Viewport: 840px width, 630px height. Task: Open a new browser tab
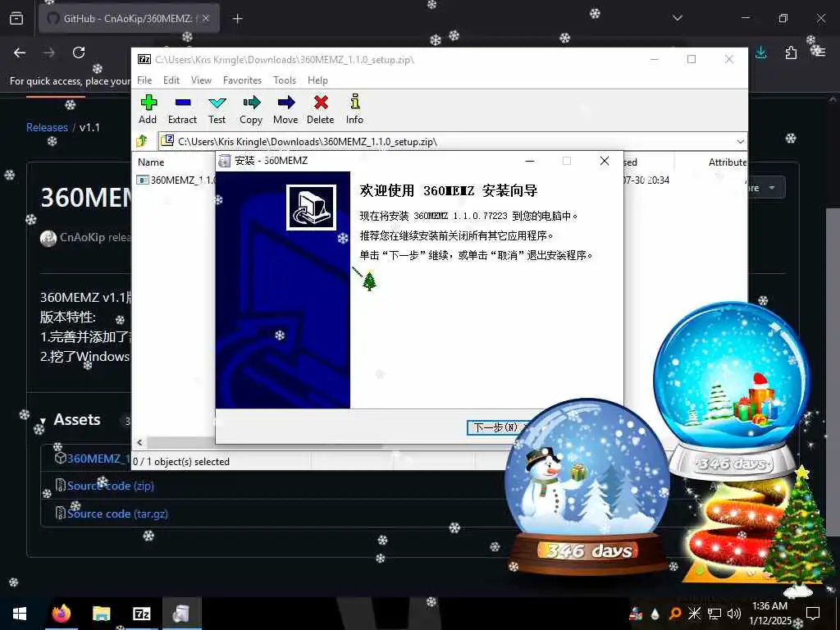(x=238, y=19)
